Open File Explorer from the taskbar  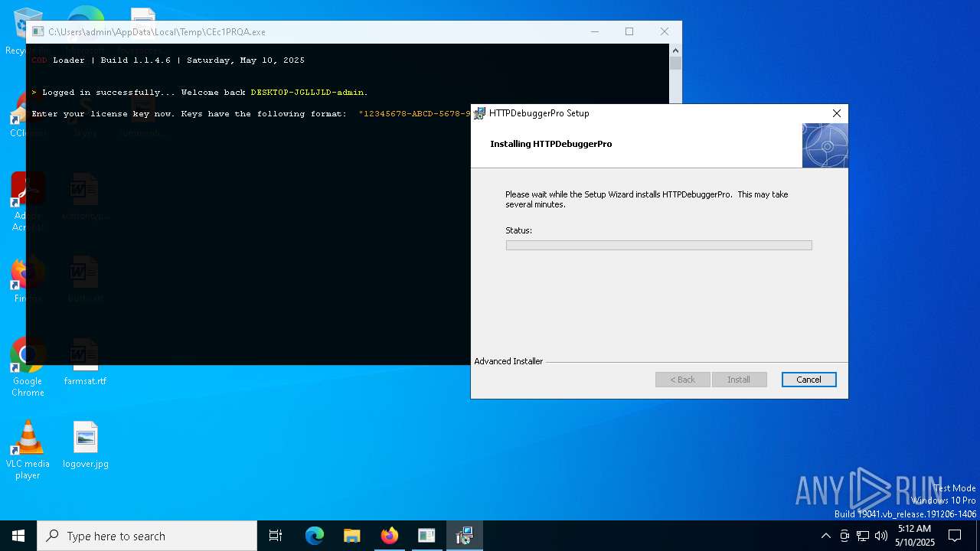coord(352,536)
